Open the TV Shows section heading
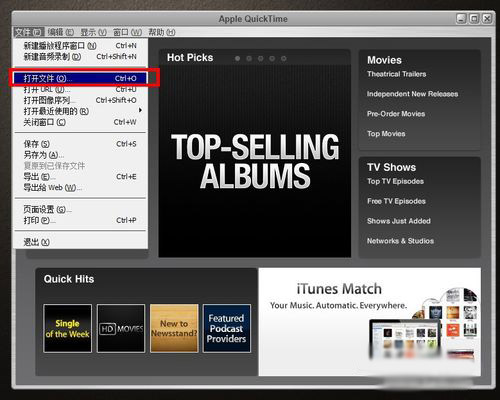Viewport: 500px width, 400px height. pyautogui.click(x=392, y=167)
